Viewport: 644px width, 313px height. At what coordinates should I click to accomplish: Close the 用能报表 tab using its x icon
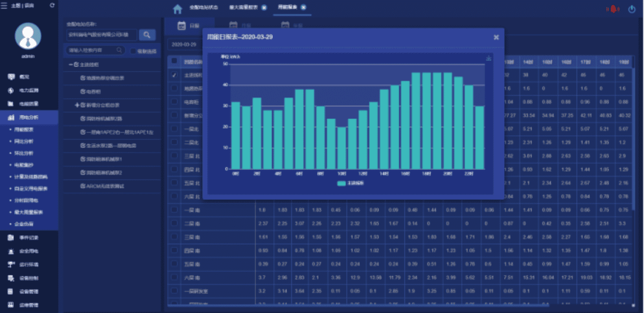(303, 7)
